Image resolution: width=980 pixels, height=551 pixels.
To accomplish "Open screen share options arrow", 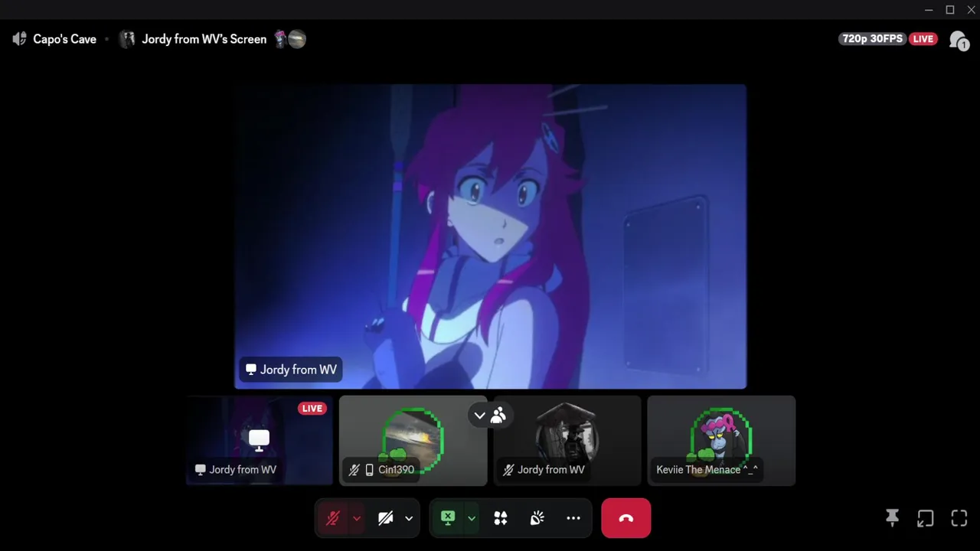I will click(472, 518).
